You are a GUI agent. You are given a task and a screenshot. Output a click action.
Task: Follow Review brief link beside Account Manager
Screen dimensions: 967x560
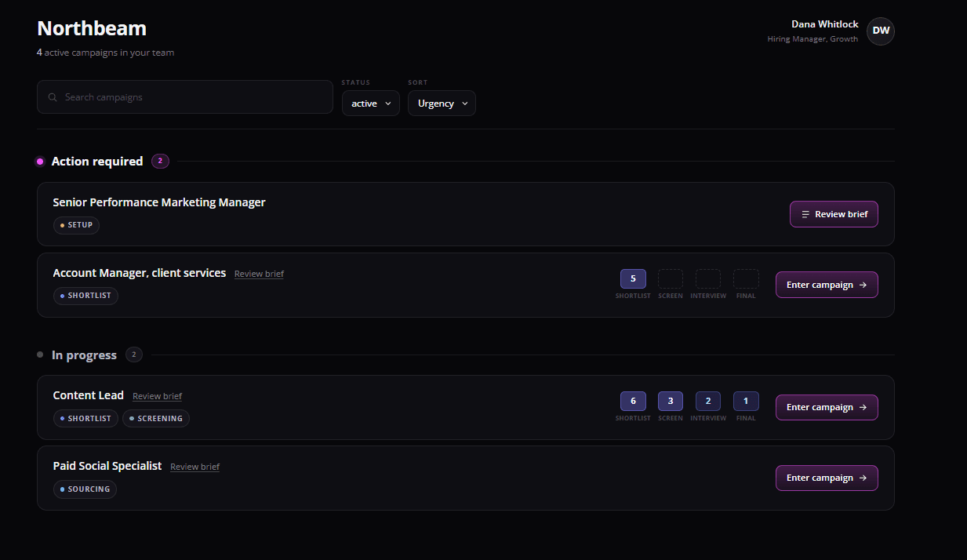pos(259,274)
